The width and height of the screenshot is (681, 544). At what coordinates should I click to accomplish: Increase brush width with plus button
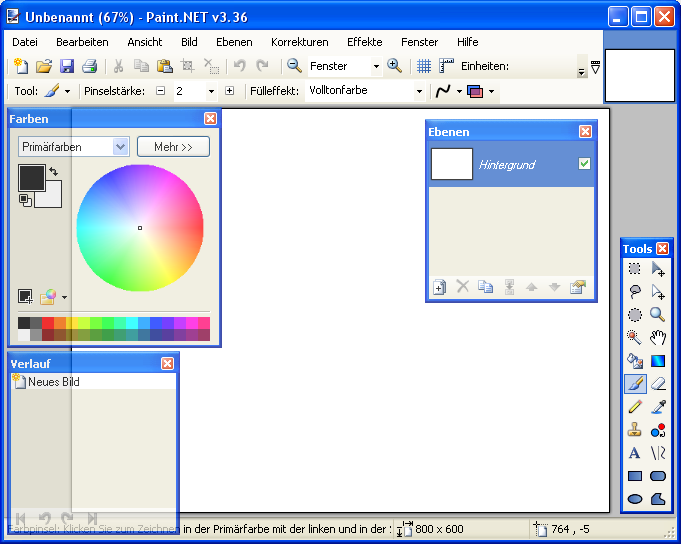tap(229, 91)
